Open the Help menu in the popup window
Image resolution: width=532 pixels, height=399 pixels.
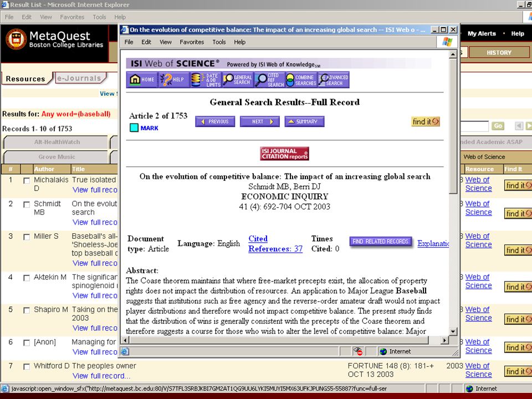(x=239, y=42)
